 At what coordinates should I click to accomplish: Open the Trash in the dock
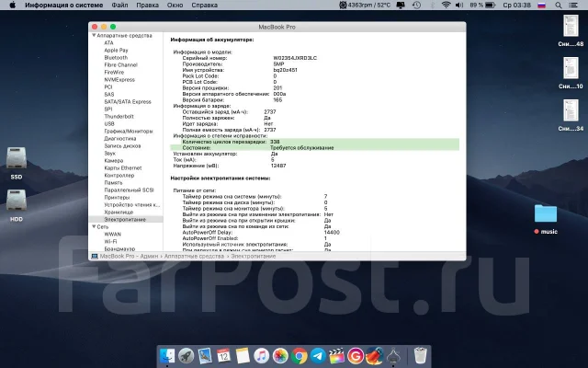421,355
